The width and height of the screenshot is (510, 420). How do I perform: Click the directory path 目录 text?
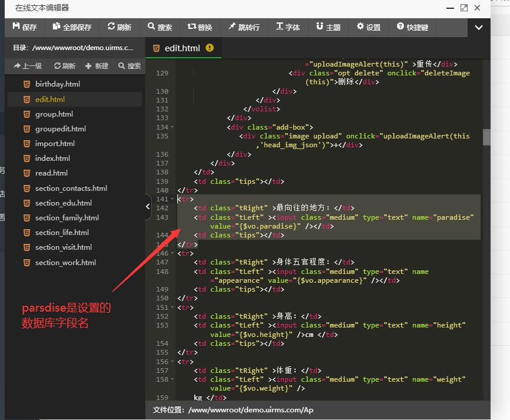pyautogui.click(x=73, y=48)
